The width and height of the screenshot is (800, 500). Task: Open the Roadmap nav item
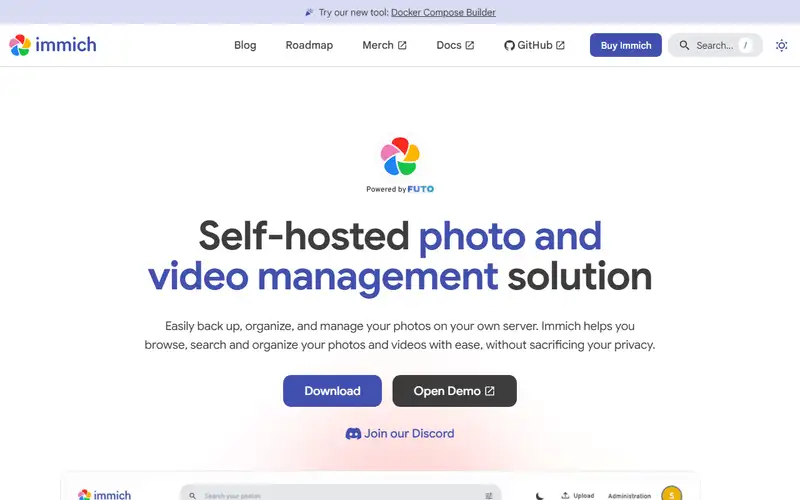click(309, 45)
